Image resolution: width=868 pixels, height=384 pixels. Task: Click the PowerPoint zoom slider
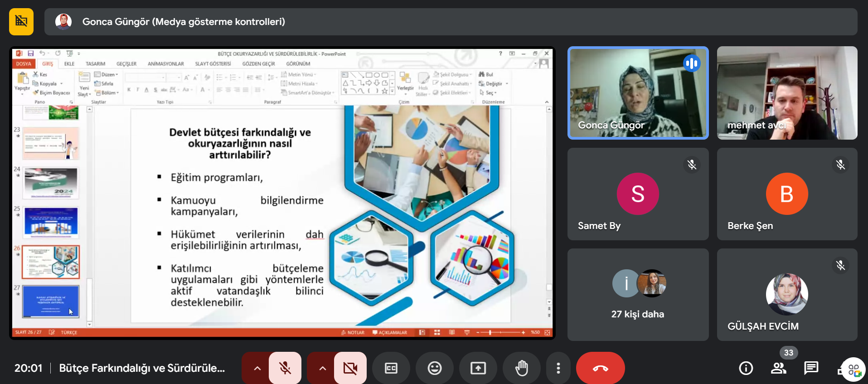tap(500, 332)
